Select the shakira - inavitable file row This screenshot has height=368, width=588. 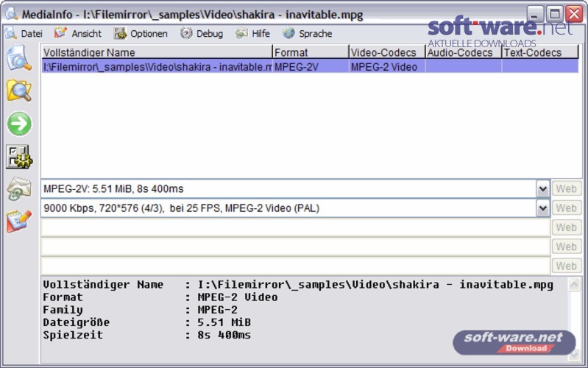click(x=310, y=66)
